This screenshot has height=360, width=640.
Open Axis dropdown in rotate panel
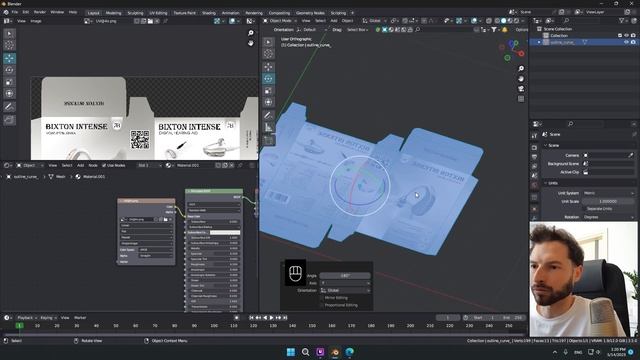click(345, 283)
